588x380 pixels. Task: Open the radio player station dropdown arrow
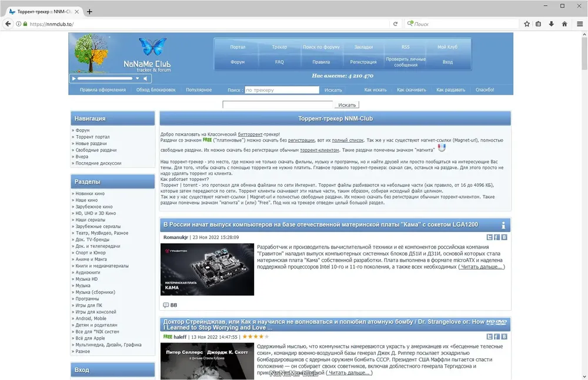tap(137, 79)
